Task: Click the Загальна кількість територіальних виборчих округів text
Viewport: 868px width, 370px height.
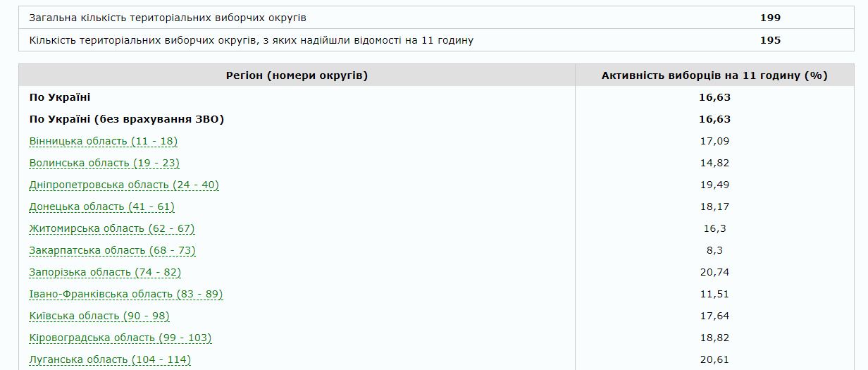Action: (168, 18)
